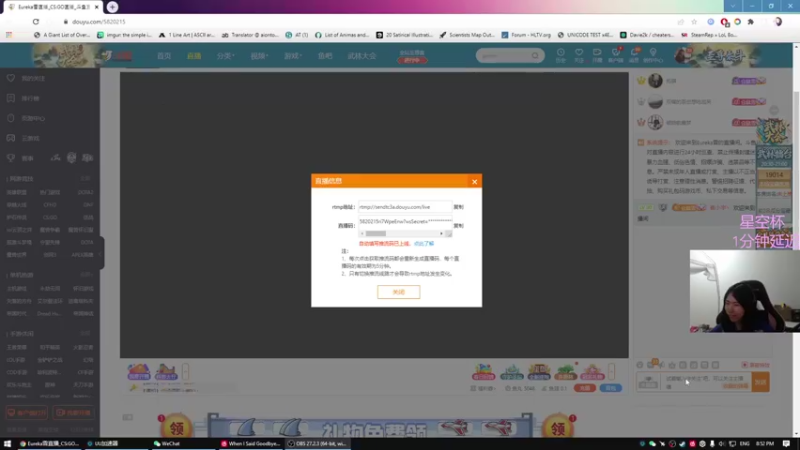This screenshot has width=800, height=450.
Task: Send chat message with orange button
Action: point(760,382)
